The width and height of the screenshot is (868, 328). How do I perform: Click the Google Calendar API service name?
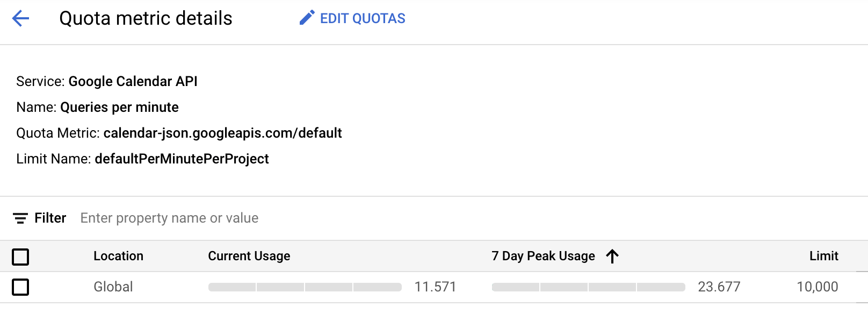132,81
